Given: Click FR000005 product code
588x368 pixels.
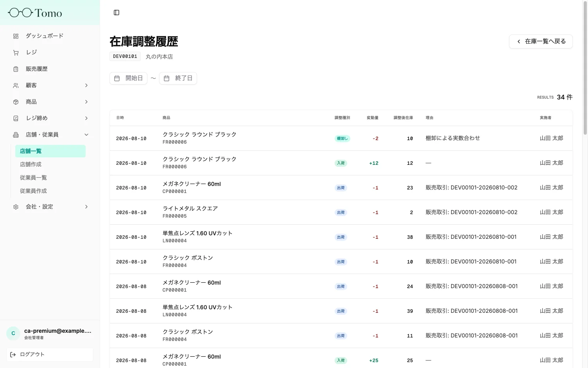Looking at the screenshot, I should pos(175,216).
